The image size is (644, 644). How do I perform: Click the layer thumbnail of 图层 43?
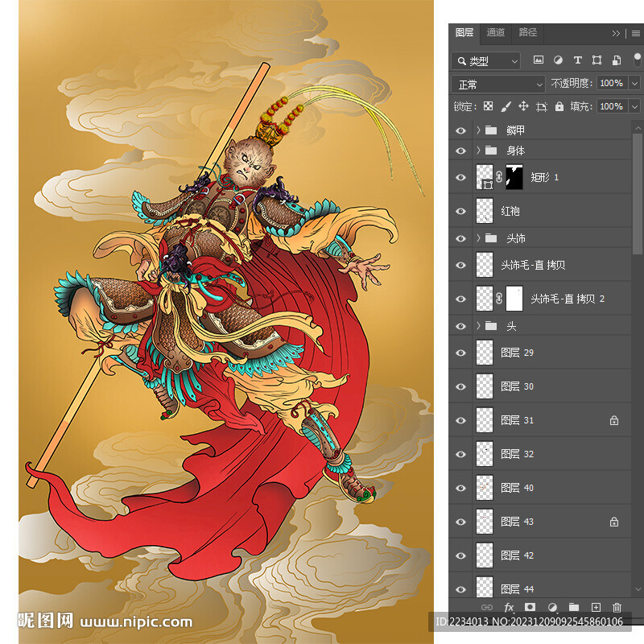(485, 522)
